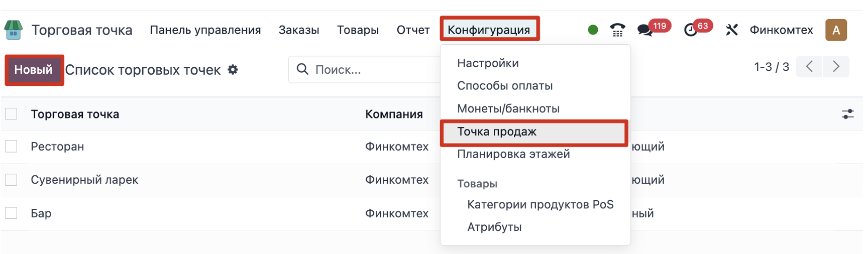Toggle the select-all checkbox in table header
The width and height of the screenshot is (868, 254).
11,114
